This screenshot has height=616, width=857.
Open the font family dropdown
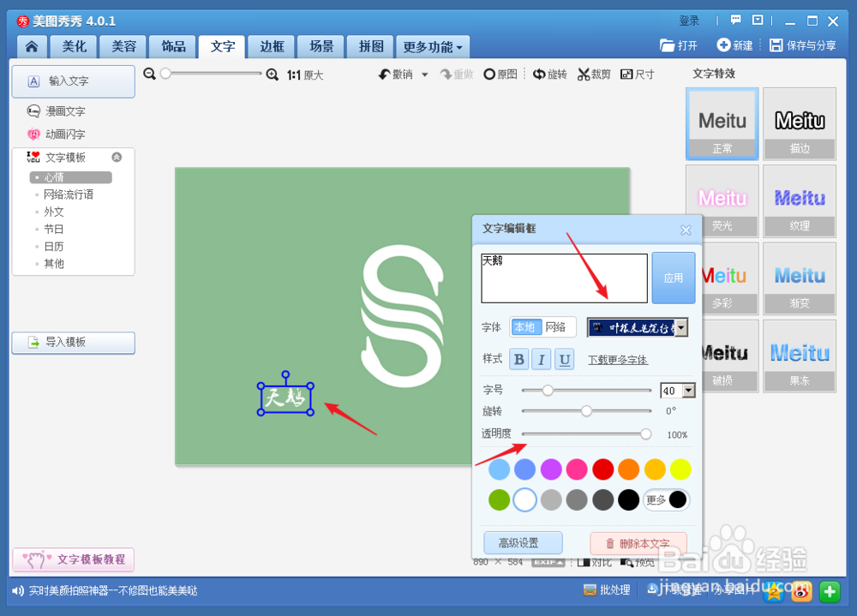pos(681,327)
